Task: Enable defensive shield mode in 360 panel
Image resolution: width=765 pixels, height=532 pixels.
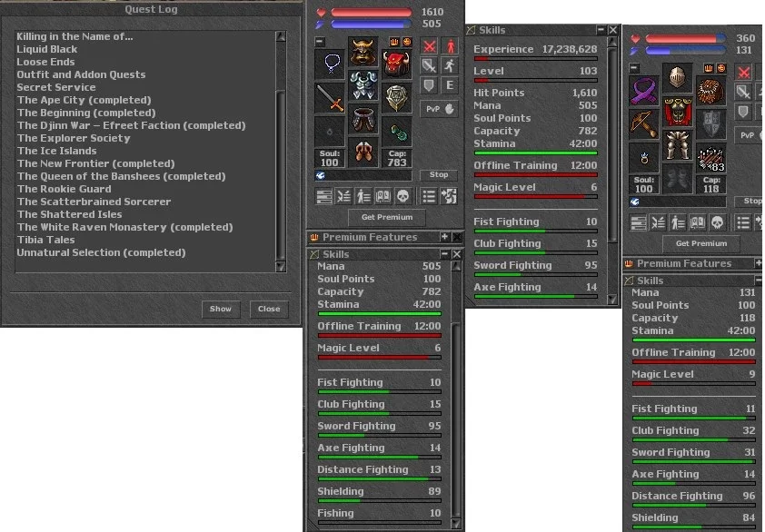Action: [743, 113]
